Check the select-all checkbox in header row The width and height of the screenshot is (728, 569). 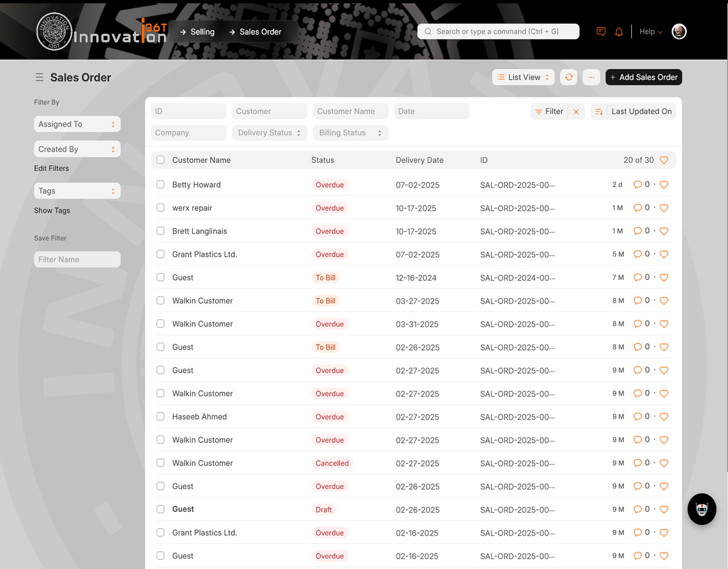pos(160,160)
